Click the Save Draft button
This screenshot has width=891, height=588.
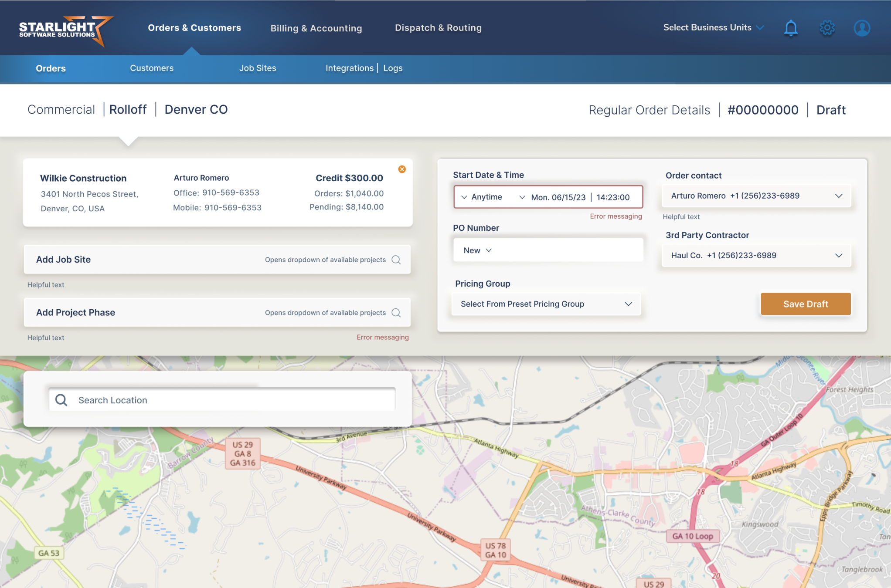pyautogui.click(x=805, y=304)
